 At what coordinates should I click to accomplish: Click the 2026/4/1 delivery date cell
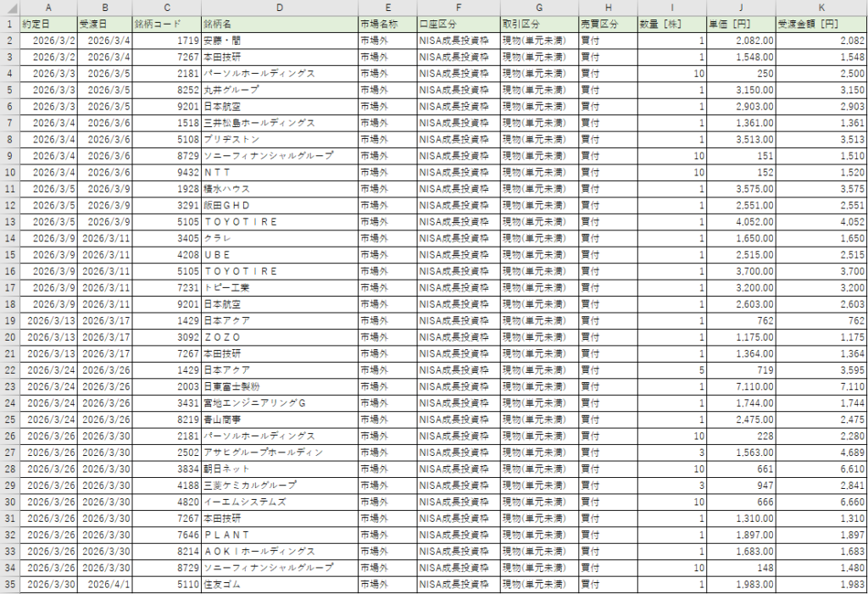(x=104, y=585)
